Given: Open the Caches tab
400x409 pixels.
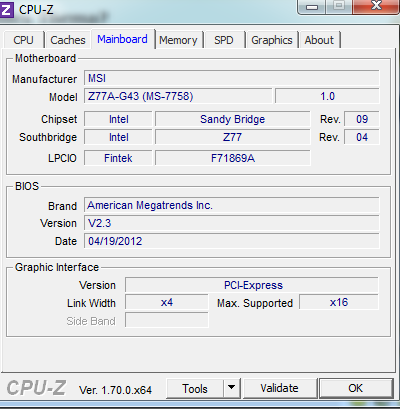Looking at the screenshot, I should pos(68,40).
